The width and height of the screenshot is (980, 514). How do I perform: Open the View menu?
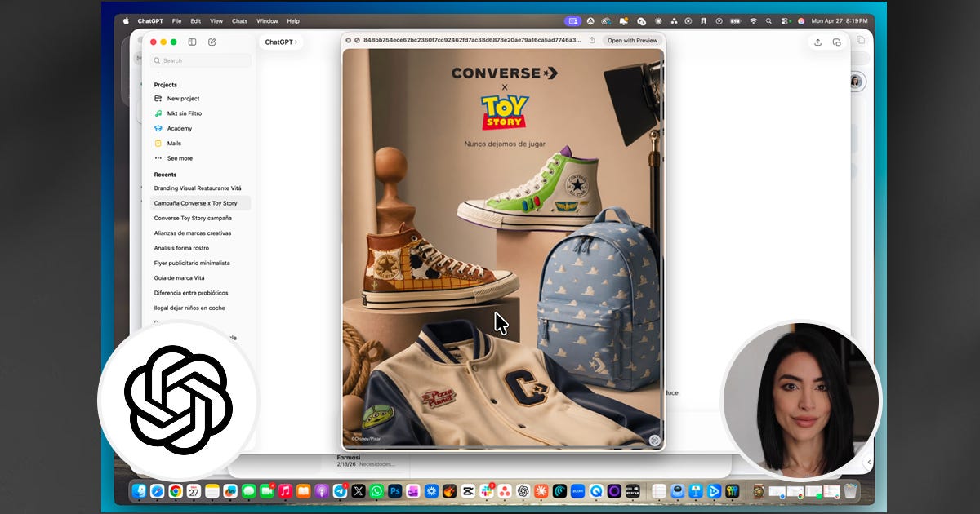(216, 20)
